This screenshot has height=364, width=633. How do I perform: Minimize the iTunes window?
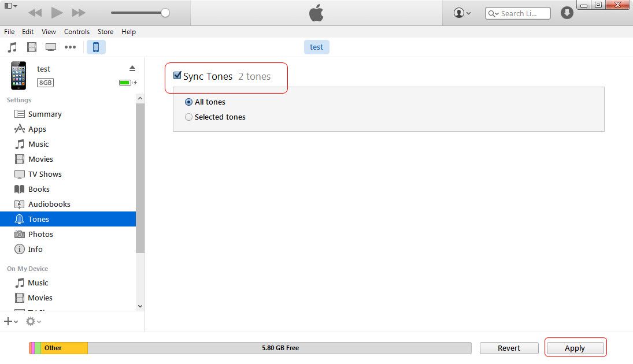pyautogui.click(x=584, y=5)
